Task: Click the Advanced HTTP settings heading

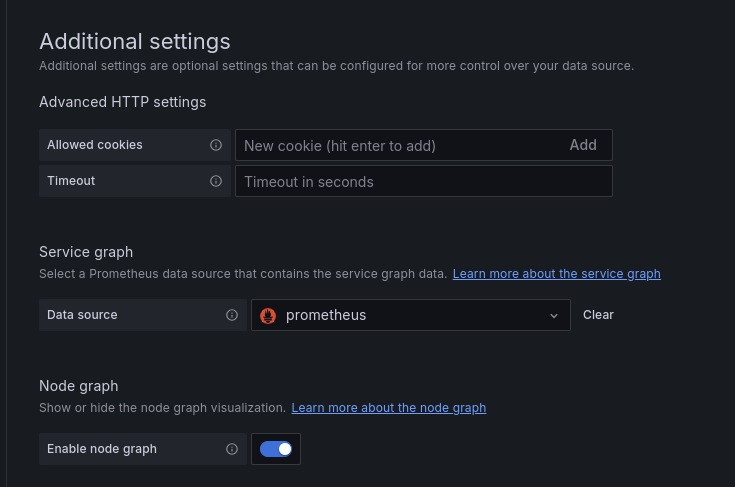Action: 122,102
